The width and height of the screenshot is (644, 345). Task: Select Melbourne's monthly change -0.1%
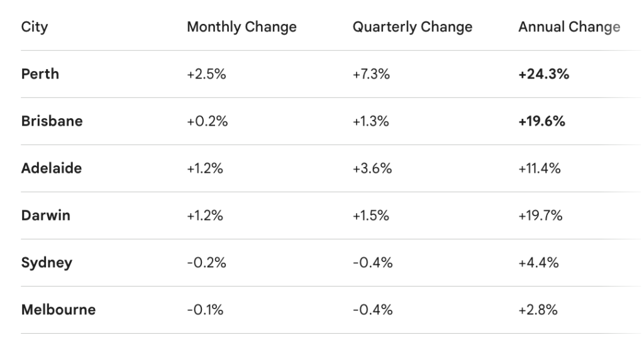[205, 310]
